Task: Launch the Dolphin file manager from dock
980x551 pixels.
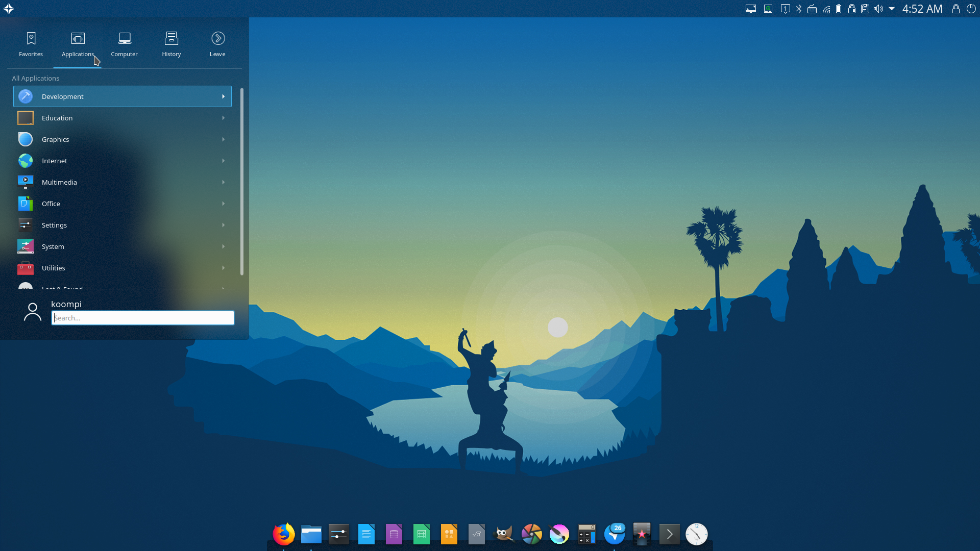Action: (x=311, y=534)
